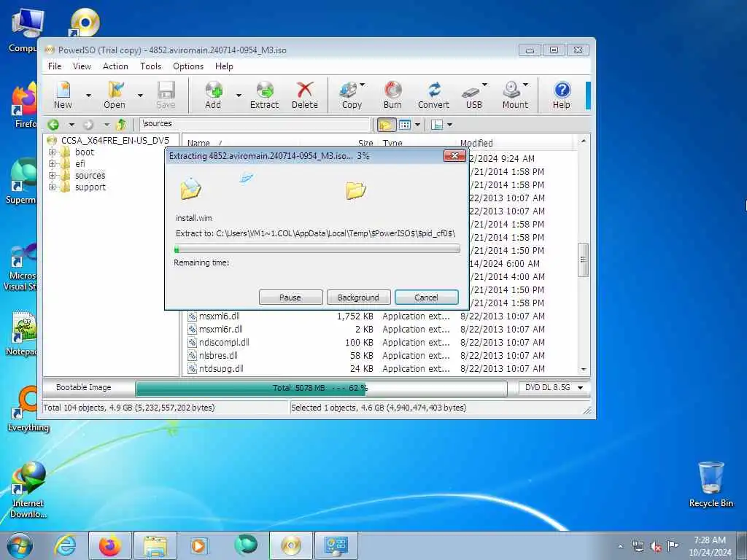Send extraction to Background
Viewport: 747px width, 560px height.
point(358,297)
